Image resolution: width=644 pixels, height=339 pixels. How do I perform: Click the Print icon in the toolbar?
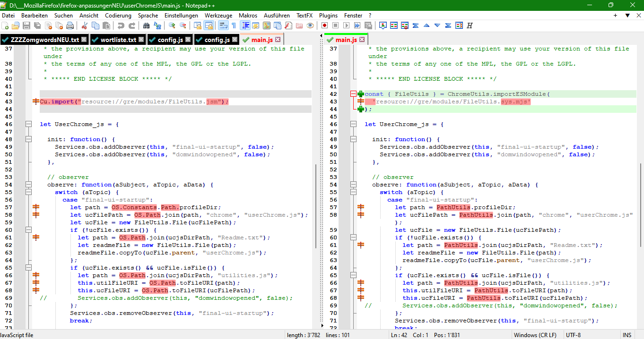pos(70,25)
